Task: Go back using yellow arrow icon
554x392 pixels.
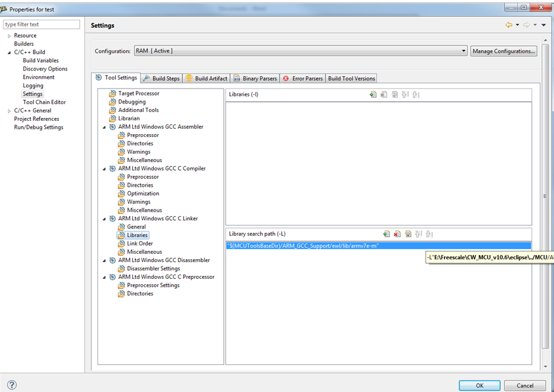Action: click(x=509, y=25)
